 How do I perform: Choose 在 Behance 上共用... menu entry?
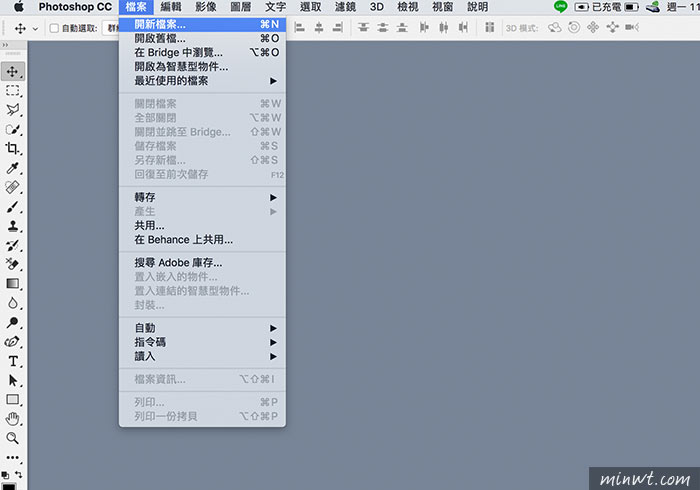point(202,240)
